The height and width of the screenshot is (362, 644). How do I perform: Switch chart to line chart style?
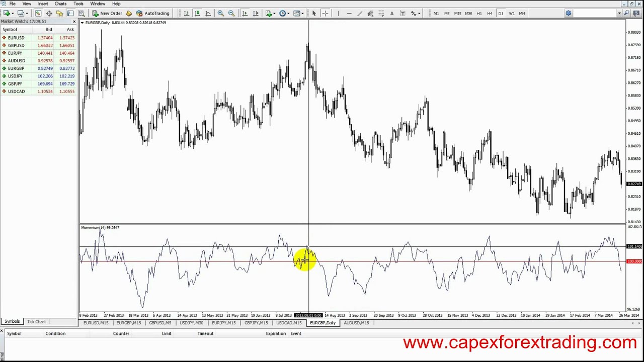(208, 13)
